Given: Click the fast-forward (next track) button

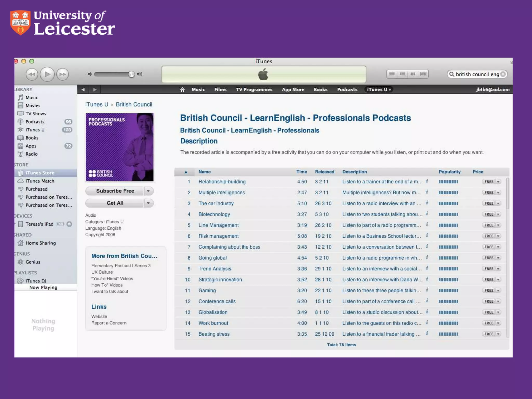Looking at the screenshot, I should coord(63,74).
